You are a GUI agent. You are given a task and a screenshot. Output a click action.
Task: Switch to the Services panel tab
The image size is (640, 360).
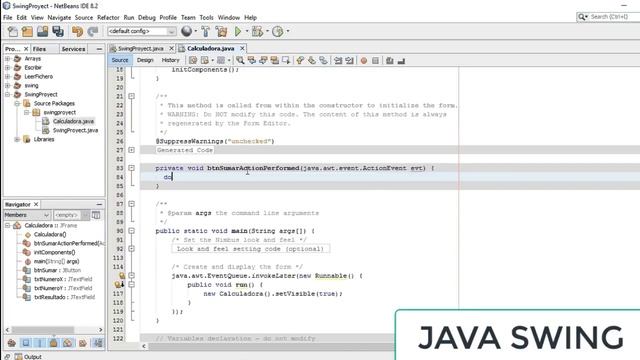(x=73, y=49)
